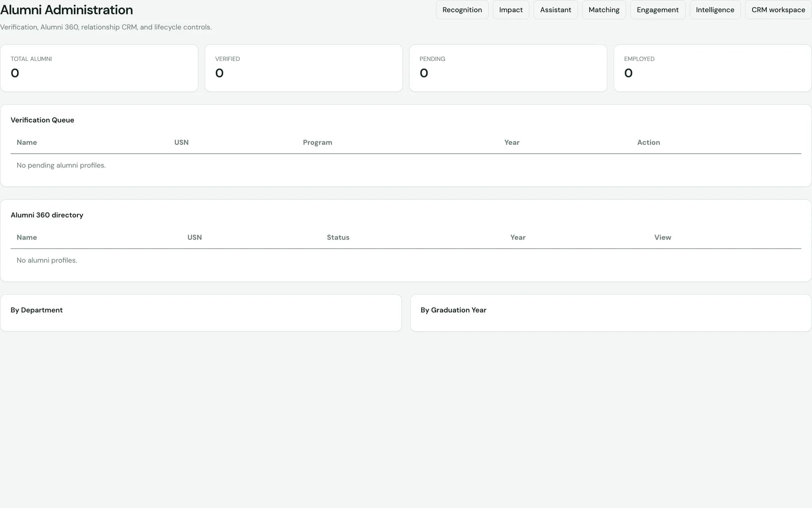
Task: Click 'No pending alumni profiles.' message
Action: pos(61,166)
